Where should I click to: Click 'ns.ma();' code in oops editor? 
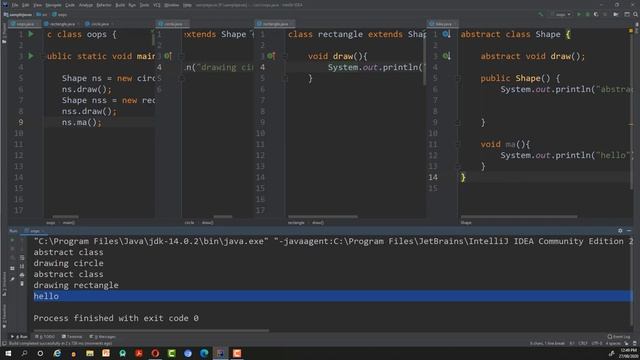coord(82,122)
